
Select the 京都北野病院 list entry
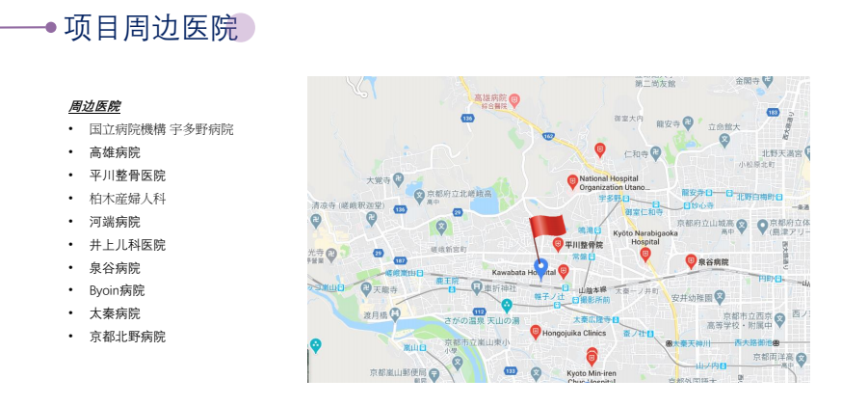coord(127,337)
